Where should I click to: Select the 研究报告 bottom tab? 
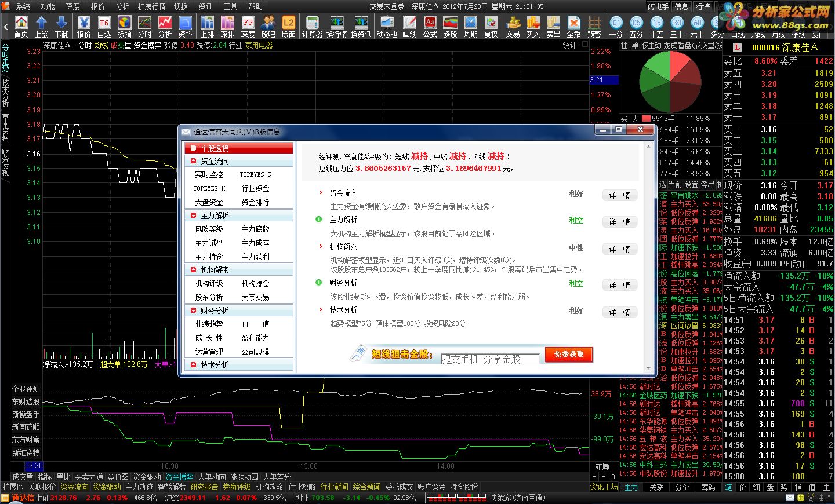point(205,487)
